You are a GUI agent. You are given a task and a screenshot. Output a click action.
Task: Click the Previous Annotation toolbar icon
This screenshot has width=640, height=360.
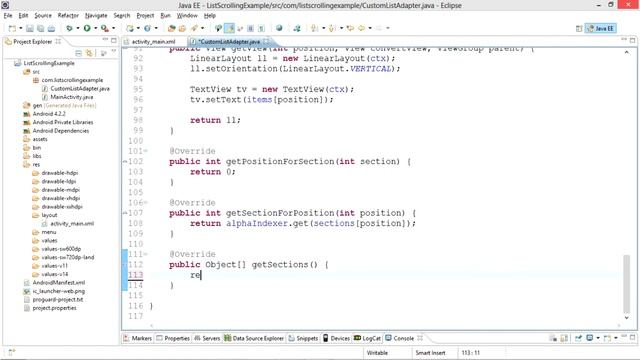pos(332,28)
